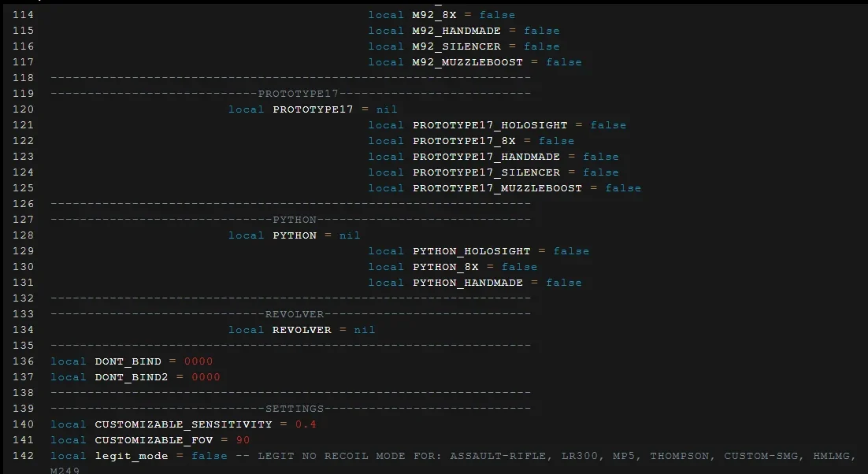Click the 0000 value of DONT_BIND2

click(206, 377)
